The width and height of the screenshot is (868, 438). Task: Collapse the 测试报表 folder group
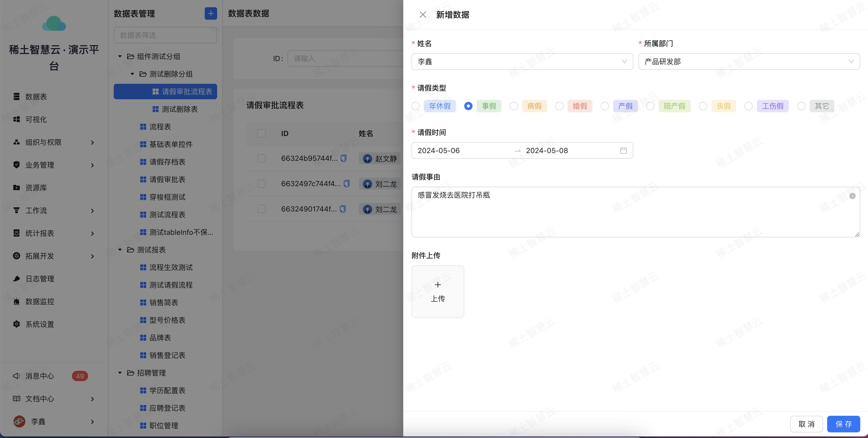(120, 250)
